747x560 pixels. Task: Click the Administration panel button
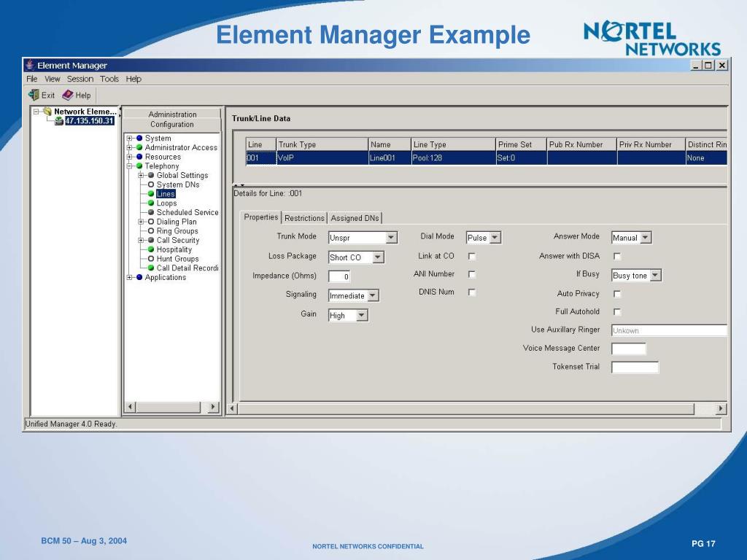click(x=172, y=114)
